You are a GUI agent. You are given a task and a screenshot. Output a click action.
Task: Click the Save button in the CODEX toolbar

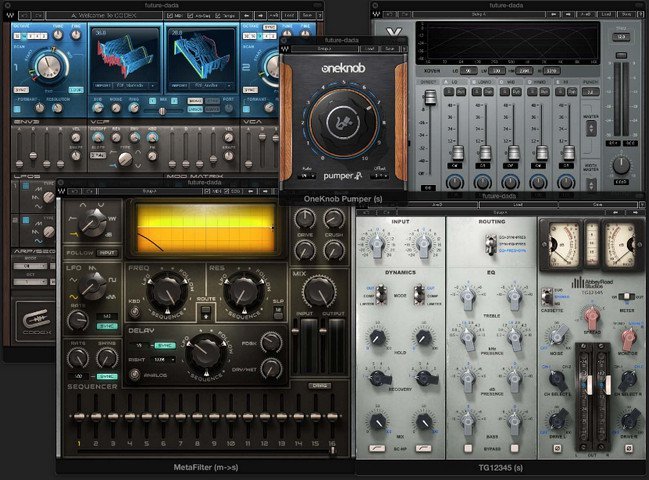tap(307, 15)
